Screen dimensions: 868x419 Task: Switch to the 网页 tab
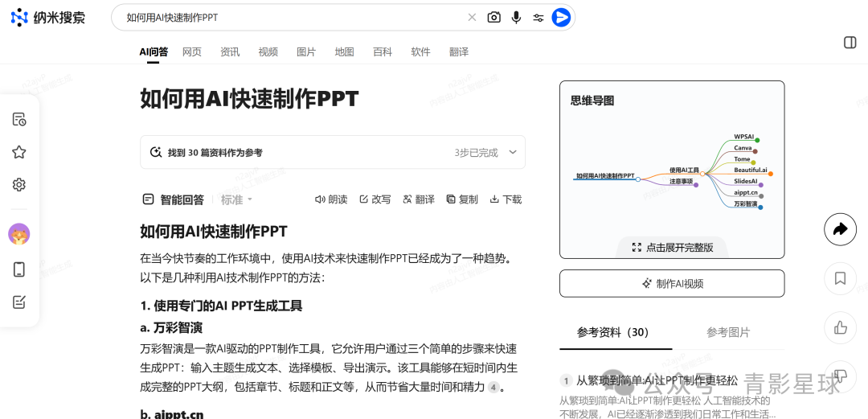point(192,52)
